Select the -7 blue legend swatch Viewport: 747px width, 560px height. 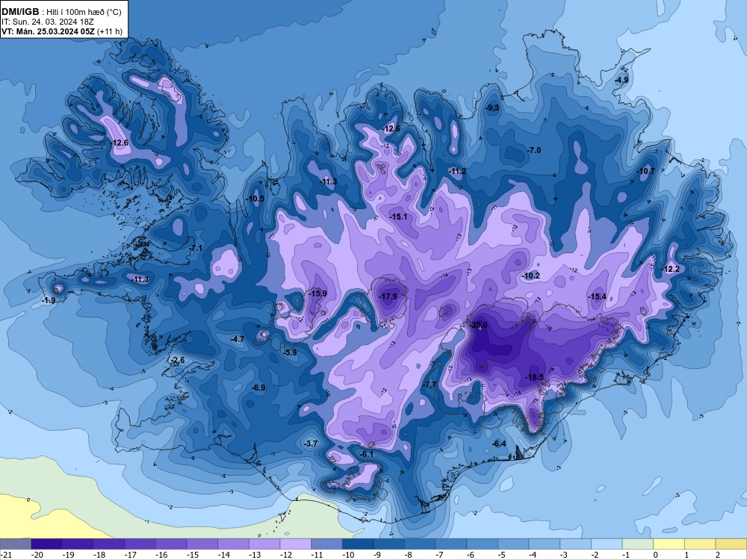(451, 544)
